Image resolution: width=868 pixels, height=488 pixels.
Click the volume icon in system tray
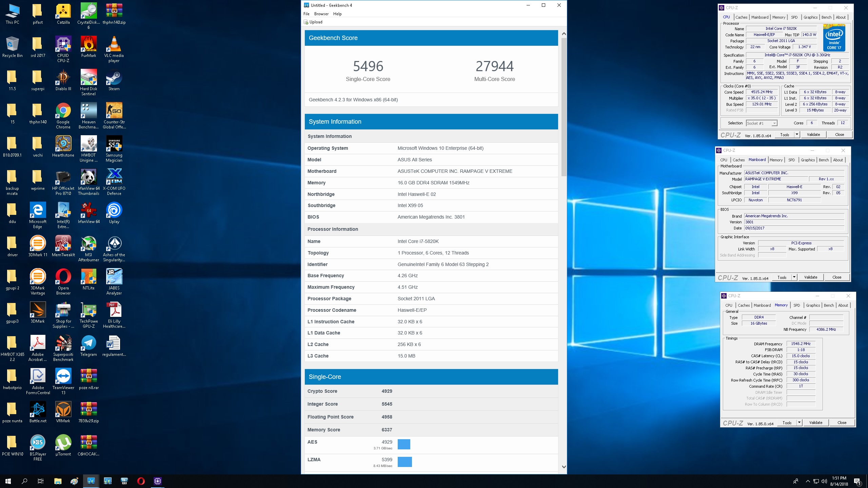point(824,481)
